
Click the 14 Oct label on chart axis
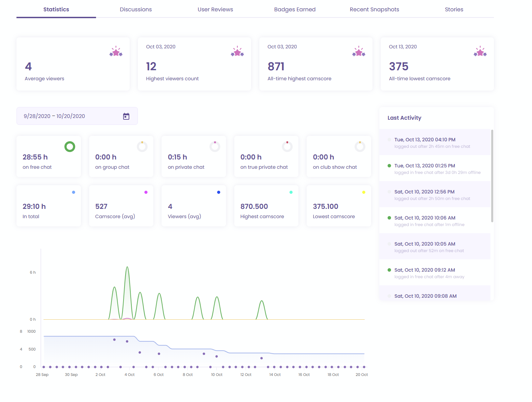(275, 375)
